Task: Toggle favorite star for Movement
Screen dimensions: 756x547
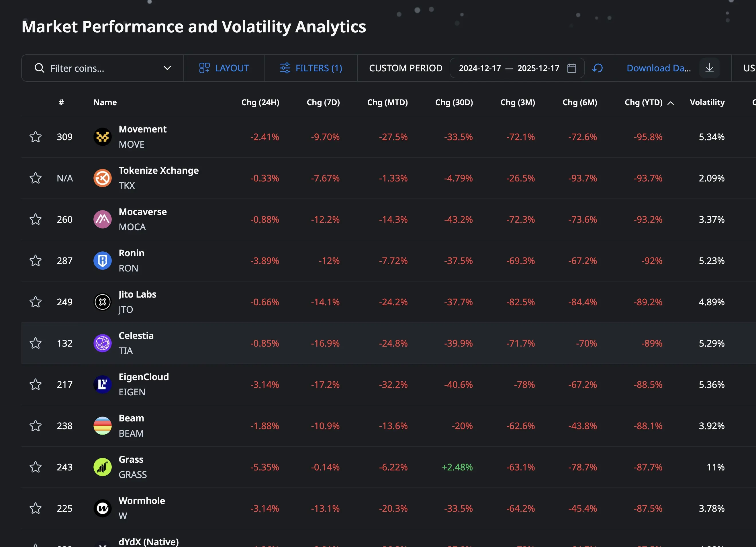Action: (x=36, y=137)
